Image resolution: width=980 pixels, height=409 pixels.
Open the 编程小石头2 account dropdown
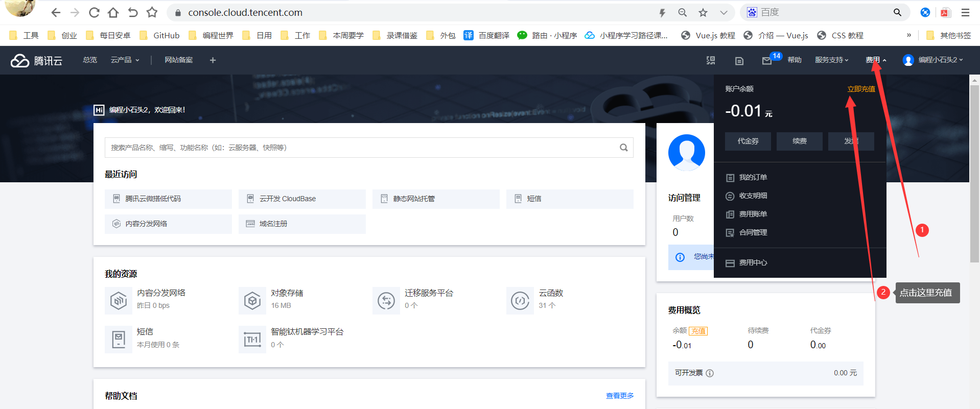(x=940, y=60)
